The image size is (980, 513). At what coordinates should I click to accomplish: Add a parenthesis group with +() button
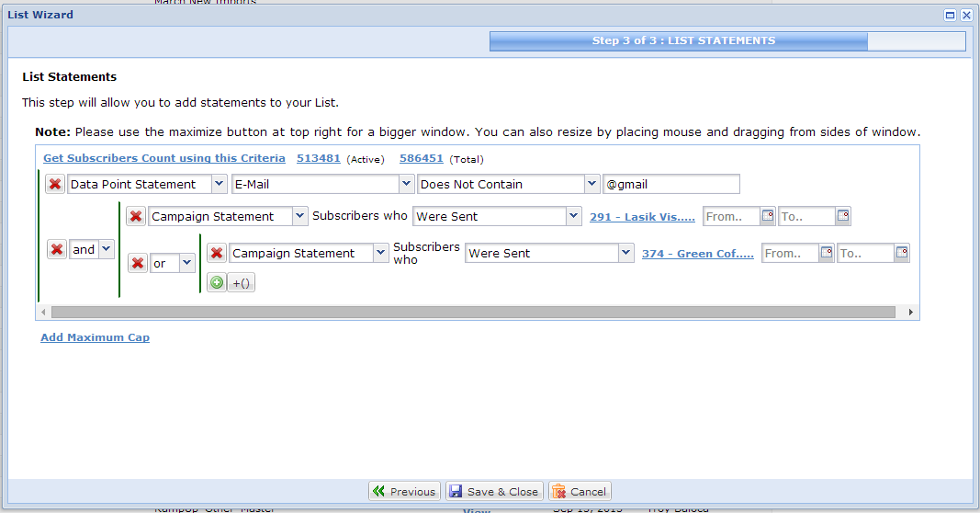click(x=242, y=283)
